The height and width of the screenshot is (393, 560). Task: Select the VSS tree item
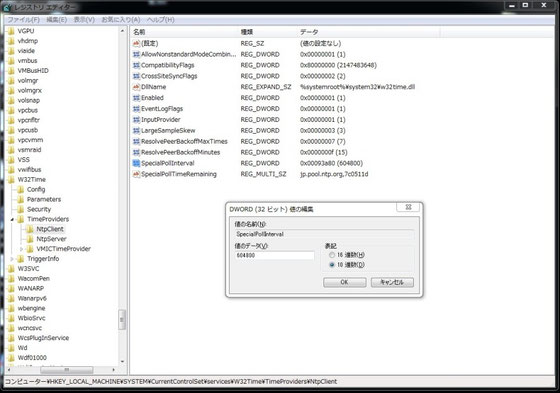click(x=24, y=160)
